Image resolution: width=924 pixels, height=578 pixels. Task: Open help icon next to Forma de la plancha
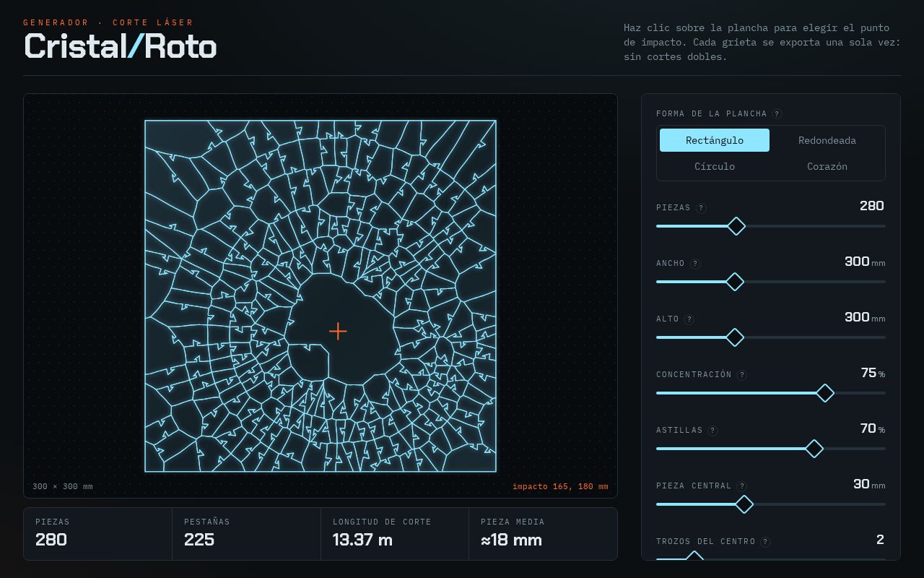pos(777,113)
